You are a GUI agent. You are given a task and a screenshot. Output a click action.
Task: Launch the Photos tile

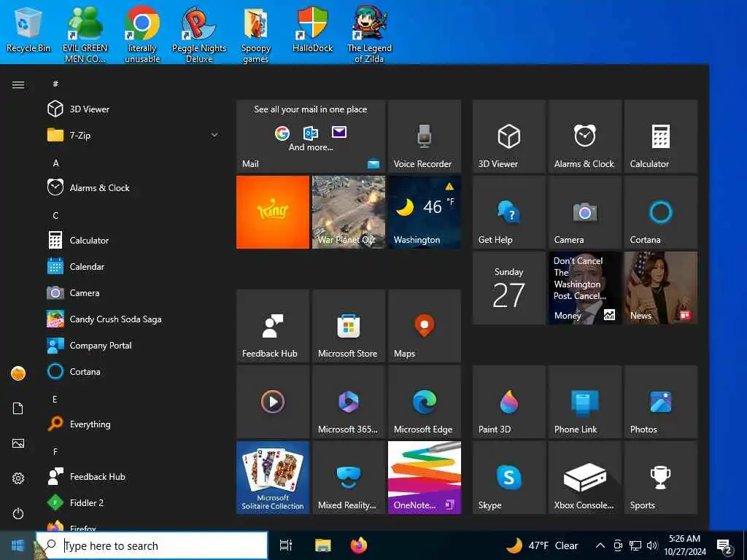tap(661, 402)
